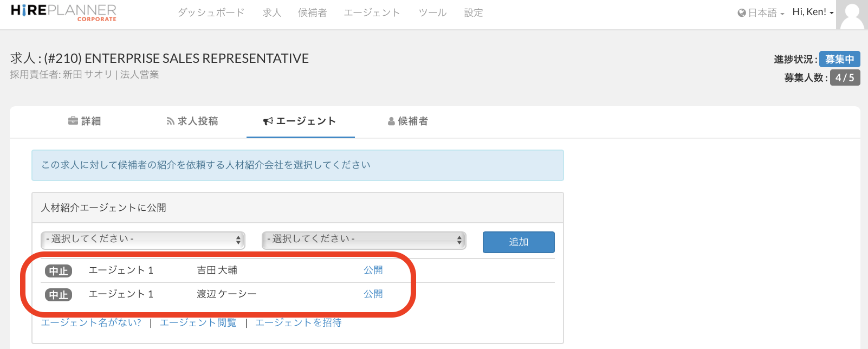The height and width of the screenshot is (349, 868).
Task: Click the RSS icon on 求人投稿 tab
Action: [x=170, y=121]
